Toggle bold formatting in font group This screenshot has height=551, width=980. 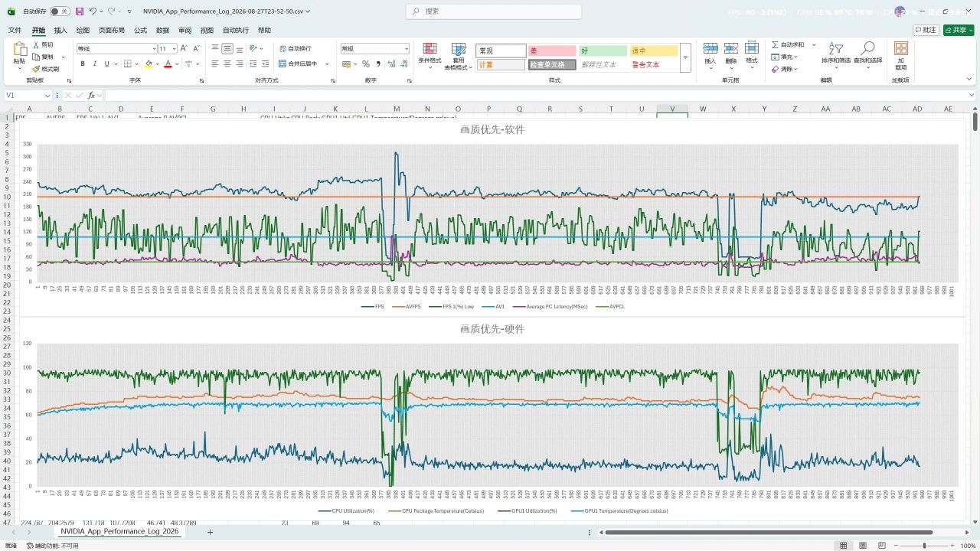pyautogui.click(x=83, y=64)
